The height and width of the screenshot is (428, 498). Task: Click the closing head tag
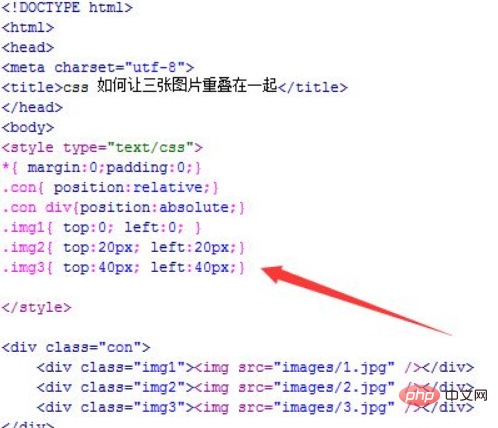32,107
